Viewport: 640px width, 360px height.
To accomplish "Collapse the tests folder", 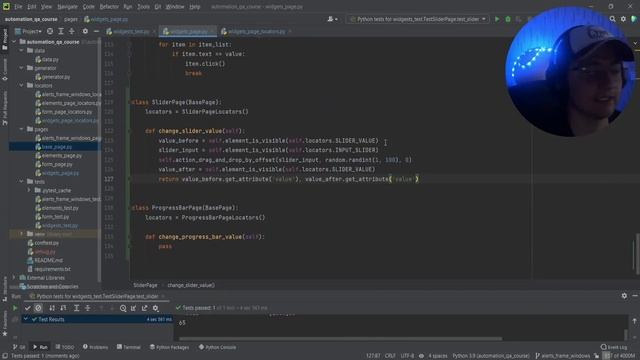I will click(x=22, y=182).
